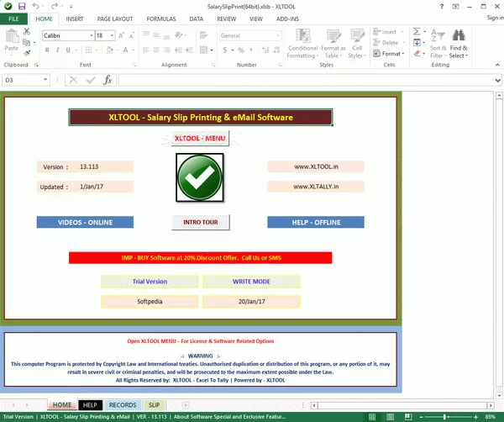504x422 pixels.
Task: Select the RECORDS sheet tab
Action: 122,405
